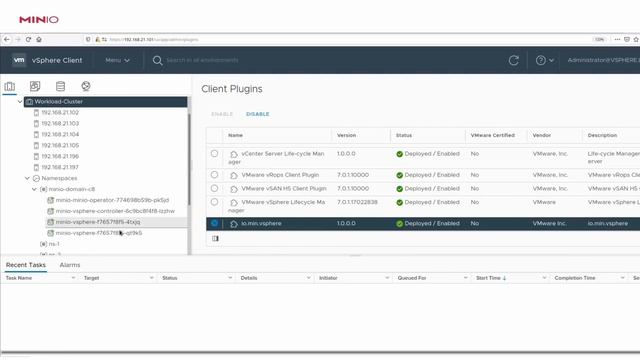Open the VMs and Templates view

[x=35, y=86]
